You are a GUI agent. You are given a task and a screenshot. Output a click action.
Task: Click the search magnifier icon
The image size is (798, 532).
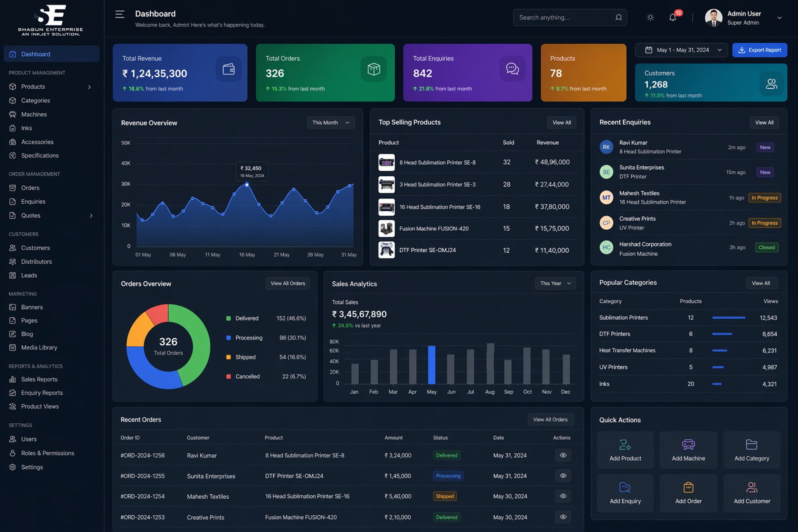[x=618, y=17]
